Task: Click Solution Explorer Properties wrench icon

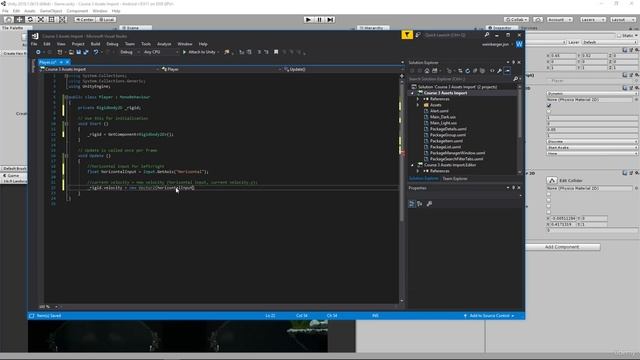Action: click(499, 71)
